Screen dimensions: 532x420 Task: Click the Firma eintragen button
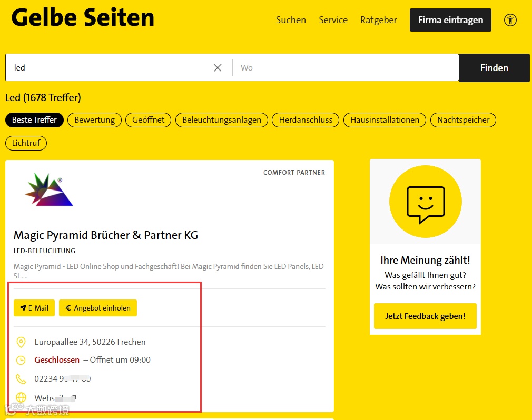pos(450,20)
